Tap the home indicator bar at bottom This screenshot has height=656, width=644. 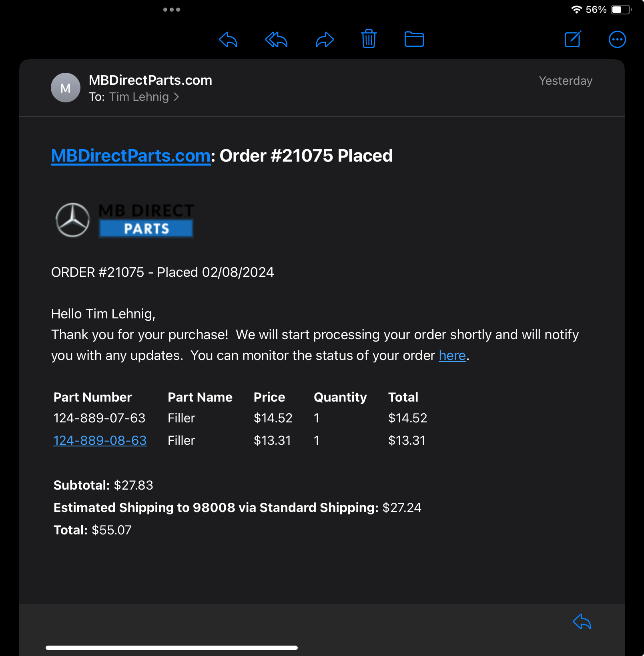pos(172,648)
